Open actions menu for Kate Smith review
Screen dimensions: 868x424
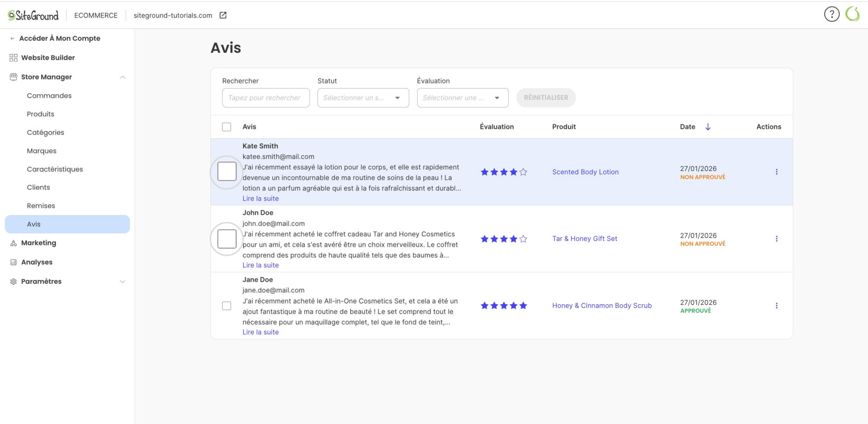pos(776,172)
